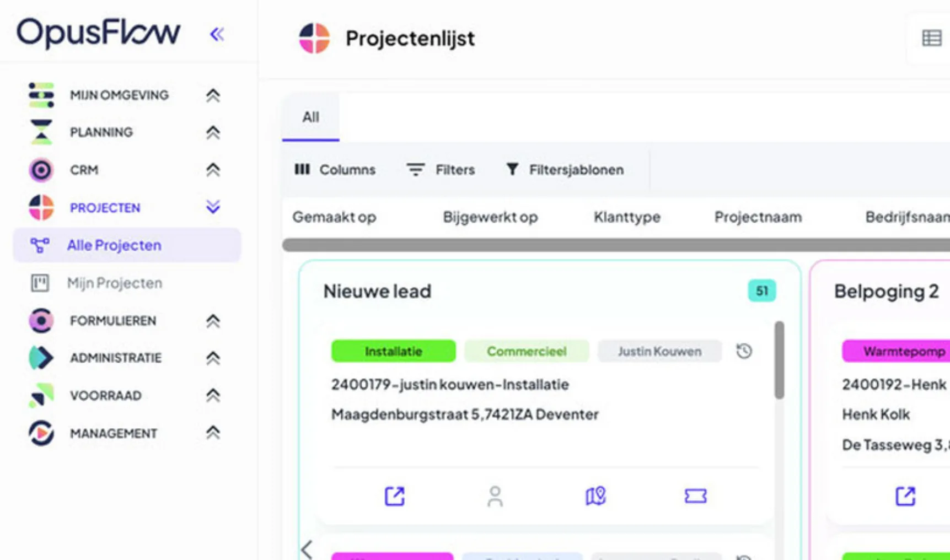950x560 pixels.
Task: Open the Filters button
Action: pyautogui.click(x=441, y=170)
